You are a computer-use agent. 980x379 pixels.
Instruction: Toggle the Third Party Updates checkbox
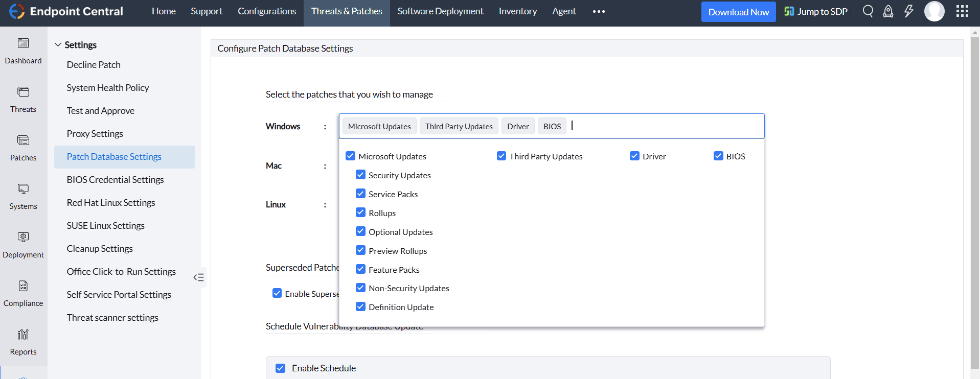click(x=502, y=156)
